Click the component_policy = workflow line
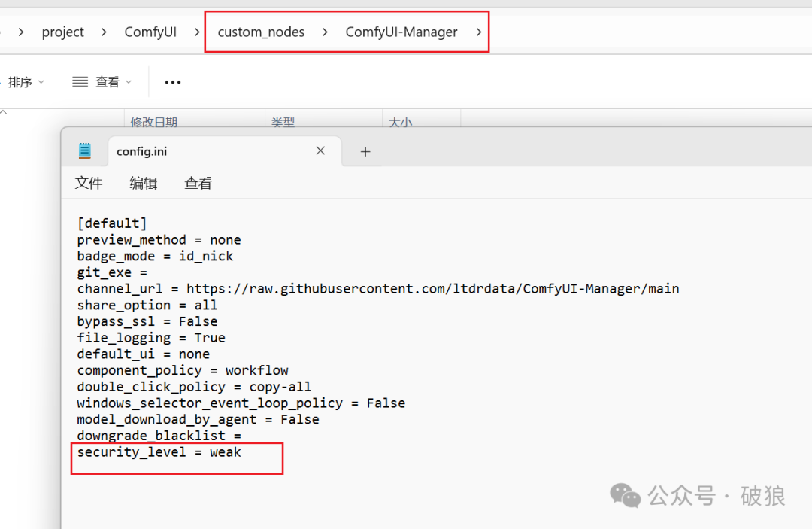This screenshot has height=529, width=812. click(x=183, y=370)
